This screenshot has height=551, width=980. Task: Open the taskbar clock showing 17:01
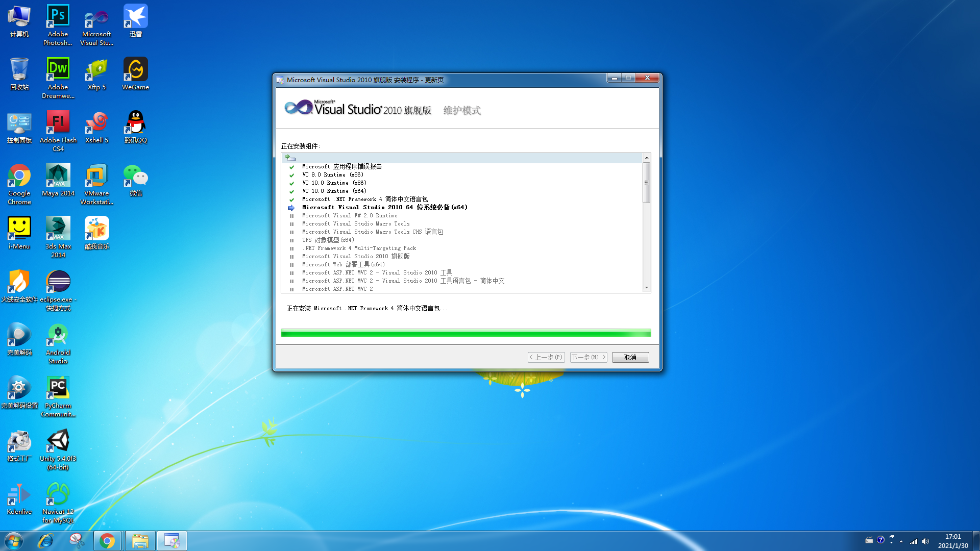tap(952, 541)
